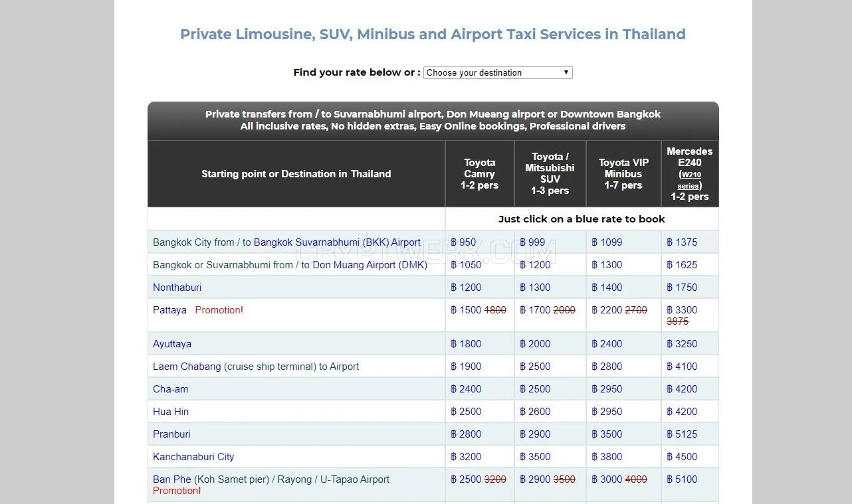Select the Cha-am destination link
This screenshot has height=504, width=852.
pos(170,389)
